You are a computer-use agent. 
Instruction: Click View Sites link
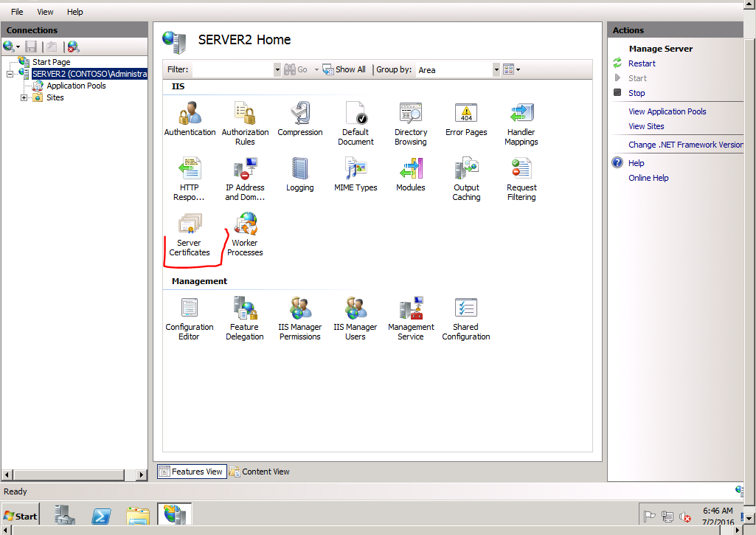[x=646, y=126]
